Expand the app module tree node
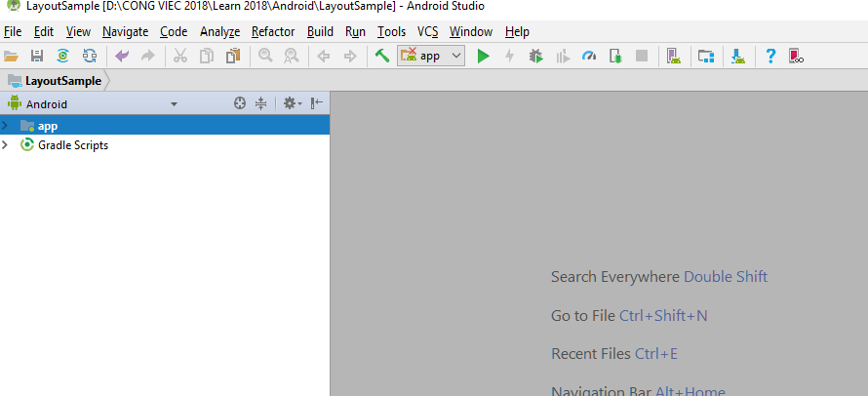Image resolution: width=868 pixels, height=396 pixels. tap(6, 126)
